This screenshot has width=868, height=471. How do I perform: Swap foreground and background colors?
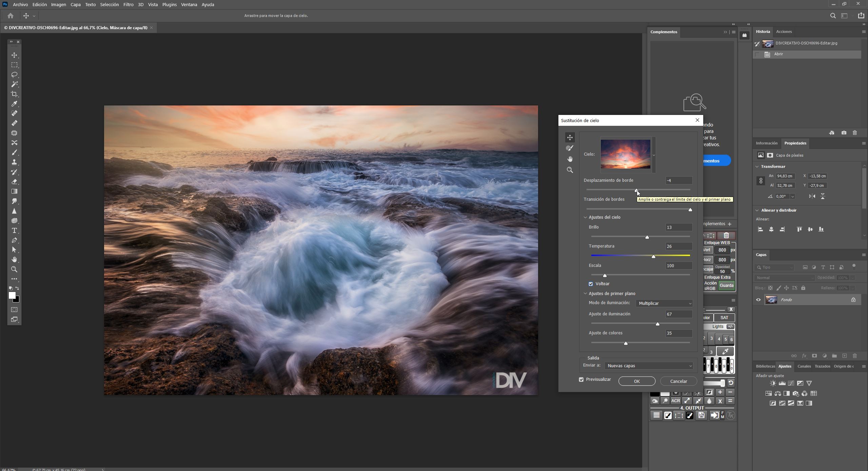[17, 289]
